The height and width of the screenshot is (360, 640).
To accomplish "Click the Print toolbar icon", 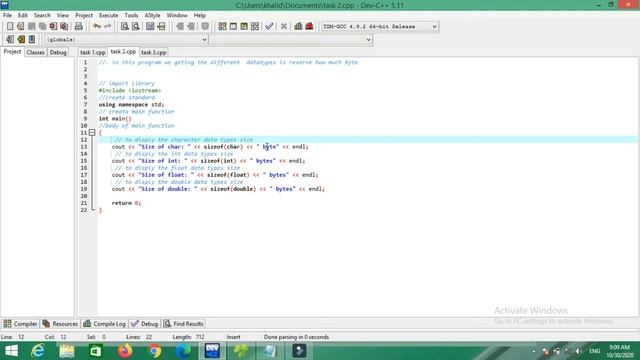I will 78,27.
